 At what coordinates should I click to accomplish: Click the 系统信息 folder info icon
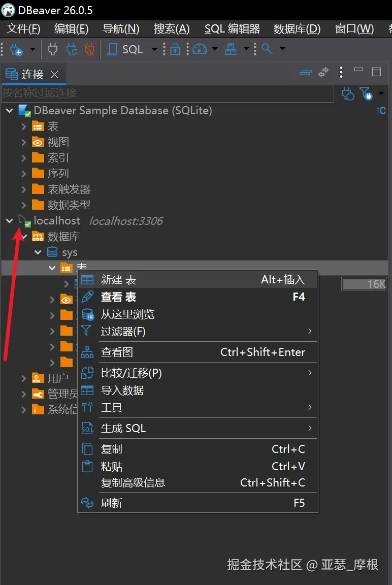[38, 410]
